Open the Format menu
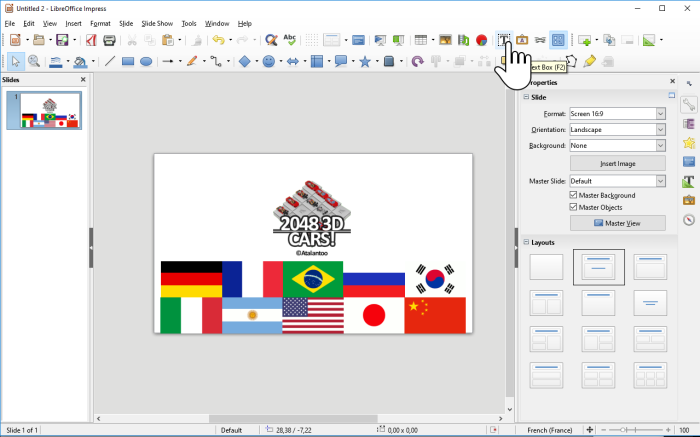 [x=100, y=23]
